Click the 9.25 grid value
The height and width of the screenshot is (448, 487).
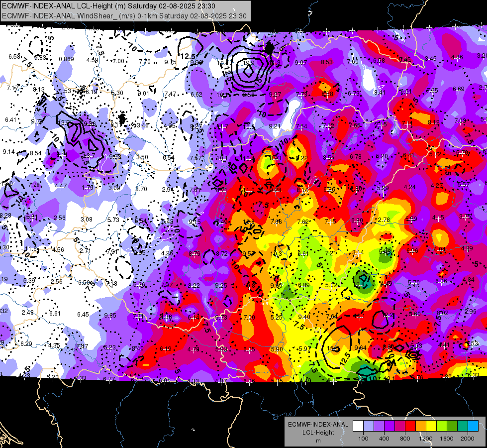click(x=221, y=285)
